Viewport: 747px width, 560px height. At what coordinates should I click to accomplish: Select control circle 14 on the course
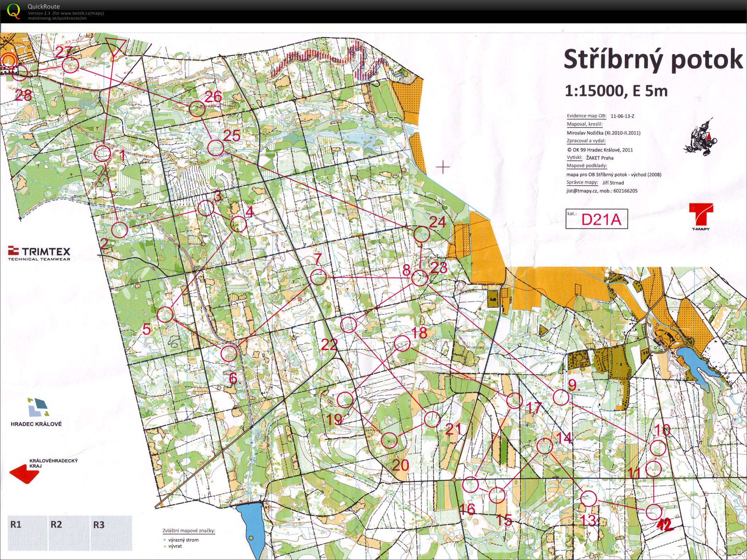(544, 446)
